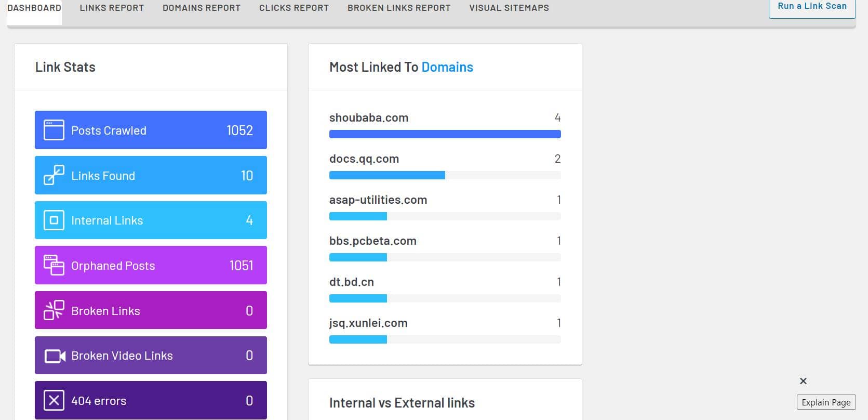The width and height of the screenshot is (868, 420).
Task: Open the Domains Report tab
Action: click(x=202, y=8)
